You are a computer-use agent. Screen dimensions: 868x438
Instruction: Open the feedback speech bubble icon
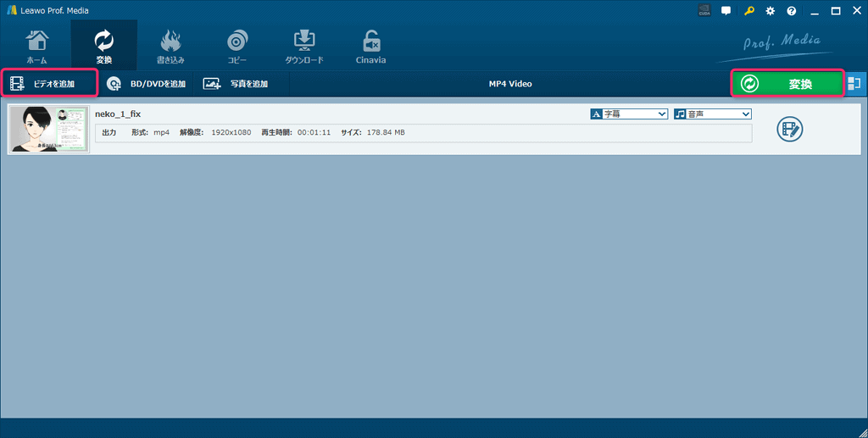click(x=726, y=11)
